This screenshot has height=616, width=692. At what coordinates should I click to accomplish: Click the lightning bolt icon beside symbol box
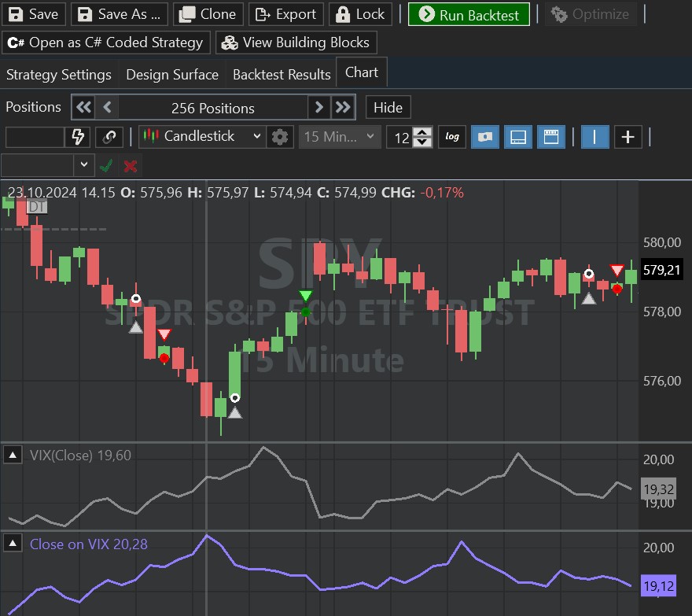(78, 137)
